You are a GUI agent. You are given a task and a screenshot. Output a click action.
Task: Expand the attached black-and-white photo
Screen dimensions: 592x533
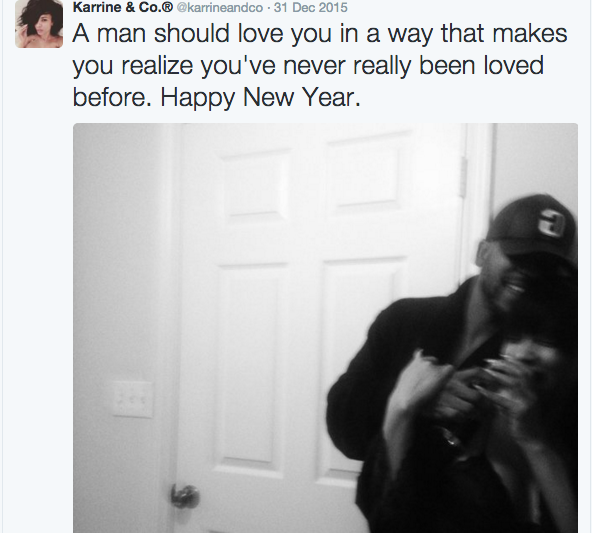(x=325, y=328)
